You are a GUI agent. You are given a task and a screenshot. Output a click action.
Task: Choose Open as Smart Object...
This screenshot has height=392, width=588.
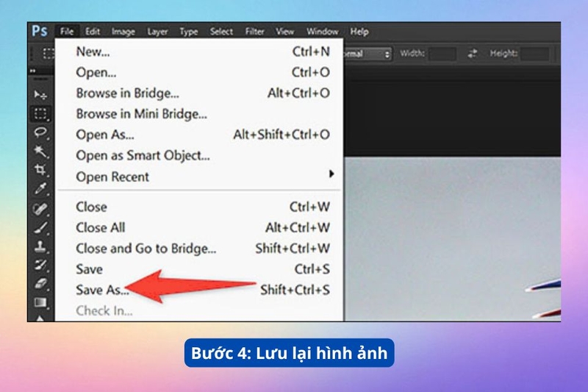(199, 155)
